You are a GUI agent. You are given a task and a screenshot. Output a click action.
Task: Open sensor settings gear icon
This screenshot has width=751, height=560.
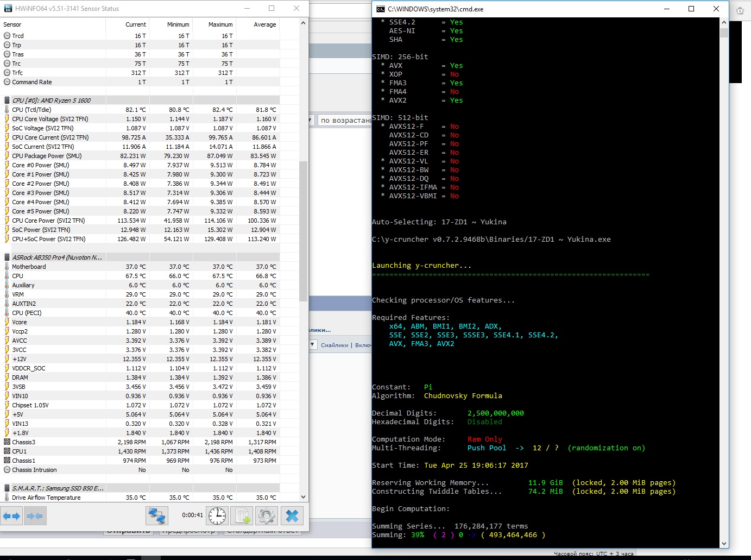point(266,516)
